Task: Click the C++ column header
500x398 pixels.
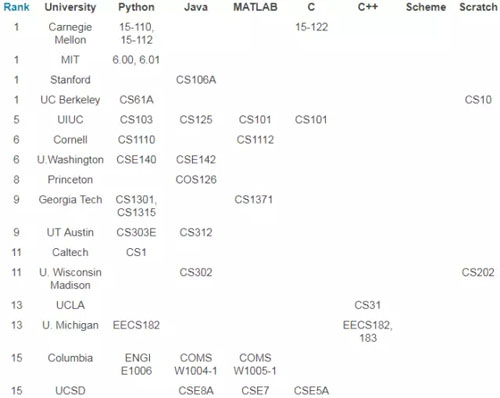Action: (x=368, y=7)
